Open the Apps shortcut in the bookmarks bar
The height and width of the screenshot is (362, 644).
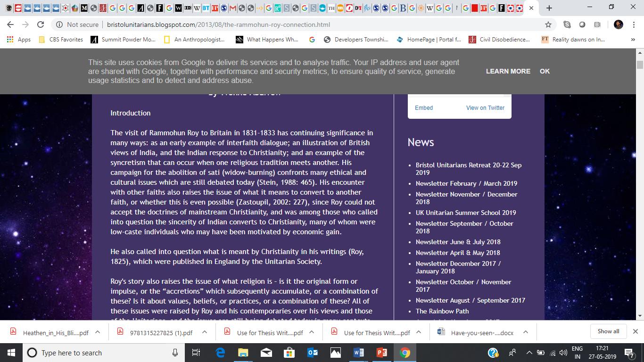tap(19, 40)
